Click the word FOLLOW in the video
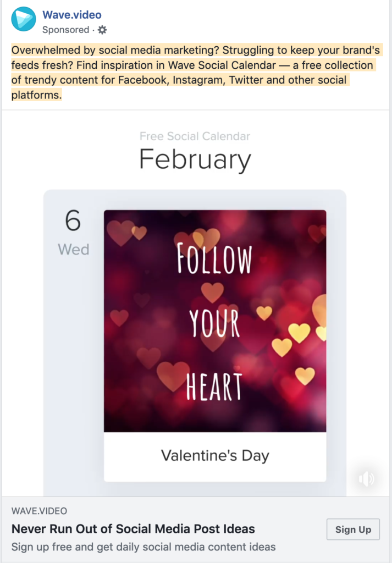This screenshot has height=563, width=392. pyautogui.click(x=214, y=258)
